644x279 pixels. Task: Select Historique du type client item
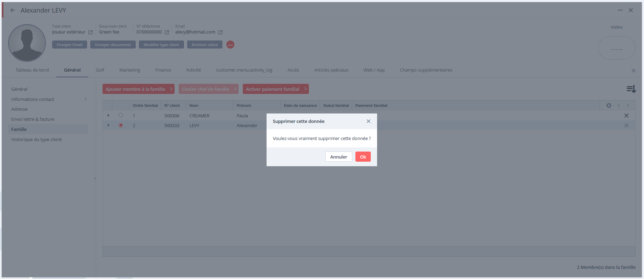click(x=36, y=139)
